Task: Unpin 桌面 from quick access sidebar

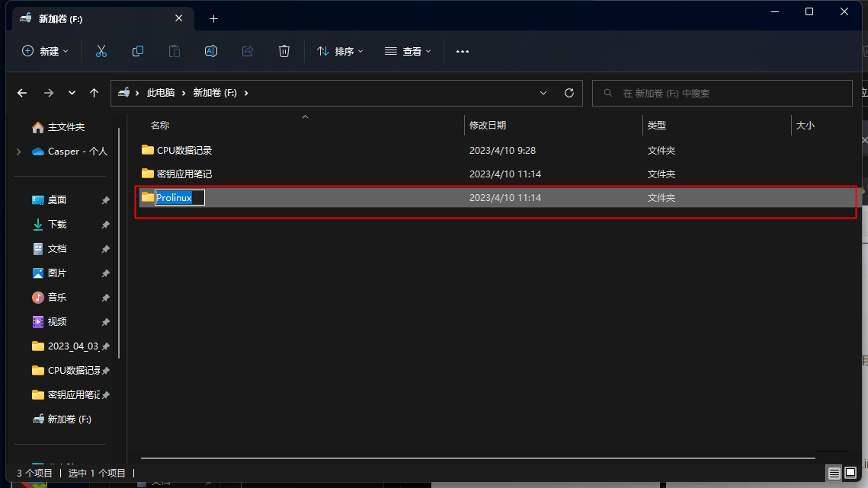Action: (x=105, y=200)
